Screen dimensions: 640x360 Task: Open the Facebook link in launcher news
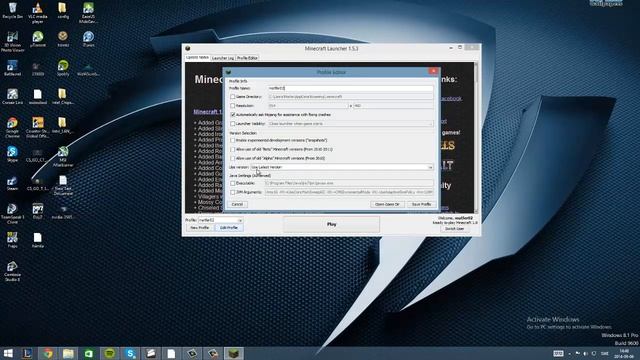click(x=451, y=98)
